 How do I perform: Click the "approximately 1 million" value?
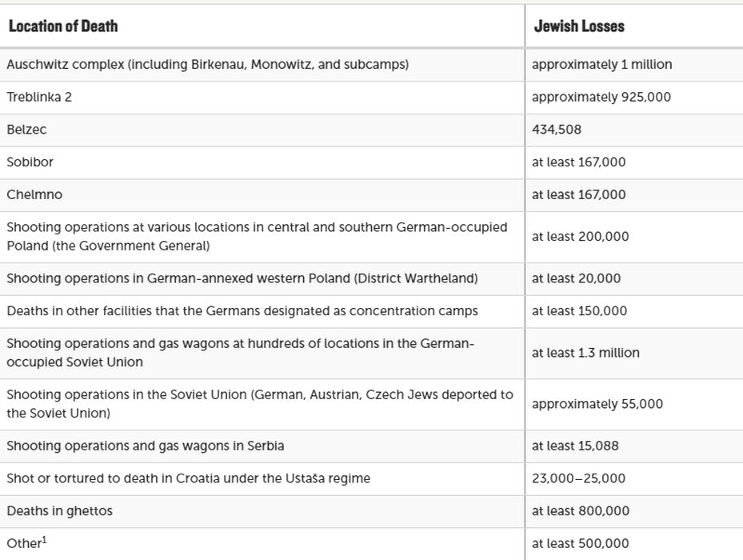pos(601,65)
